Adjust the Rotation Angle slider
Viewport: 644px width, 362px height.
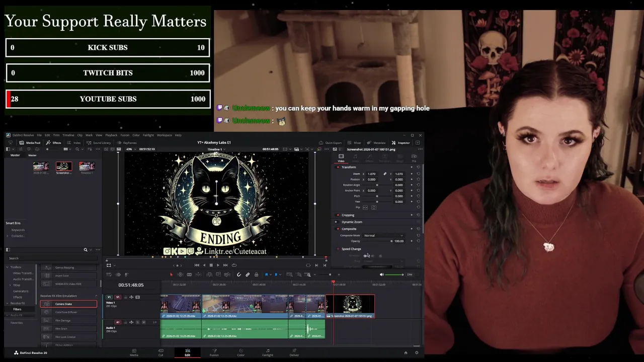point(377,185)
